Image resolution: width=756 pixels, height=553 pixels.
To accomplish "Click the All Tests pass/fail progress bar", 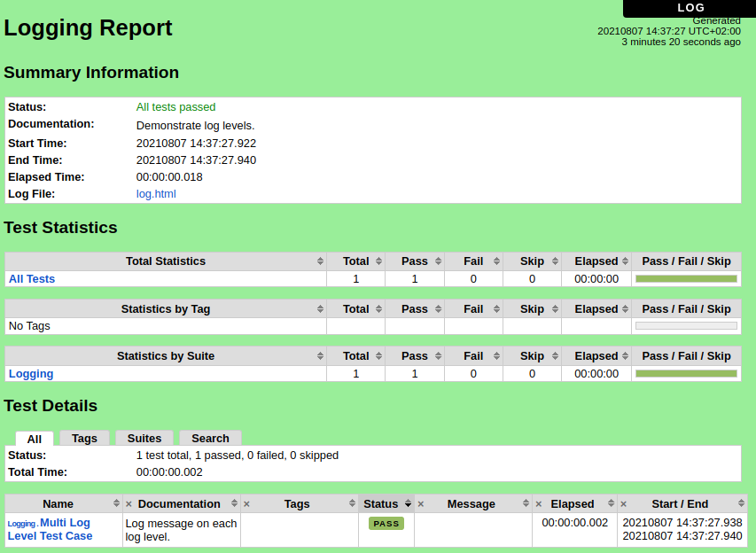I will [686, 279].
